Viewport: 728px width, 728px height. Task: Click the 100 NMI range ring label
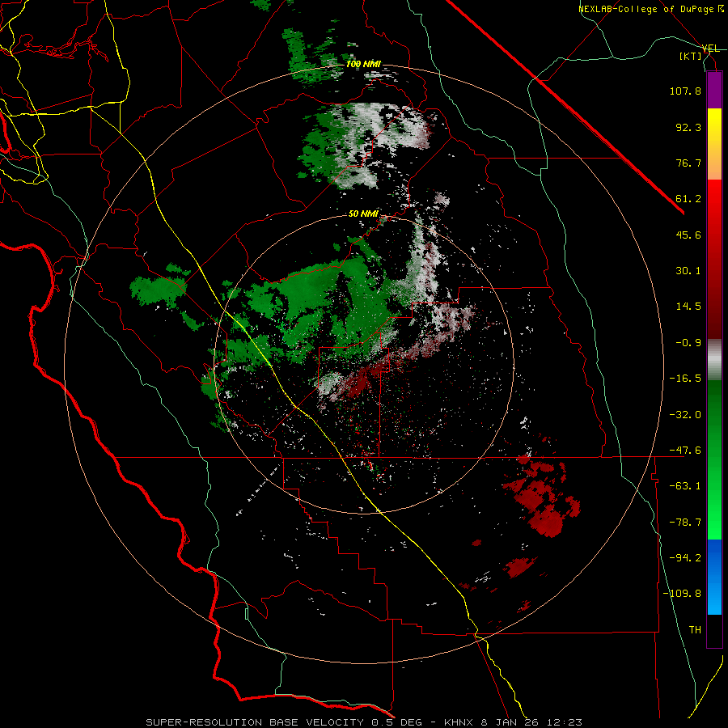coord(363,64)
